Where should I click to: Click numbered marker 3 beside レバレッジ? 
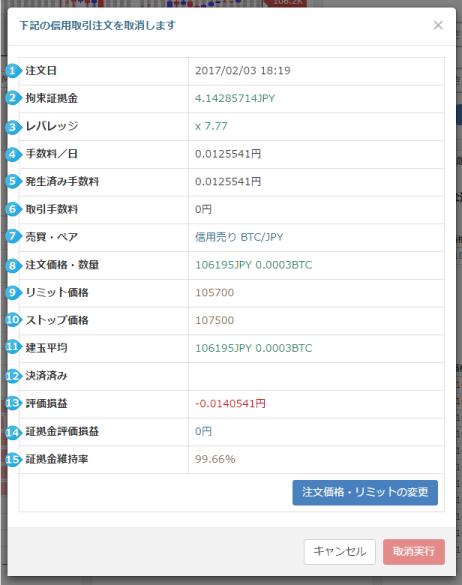point(13,126)
